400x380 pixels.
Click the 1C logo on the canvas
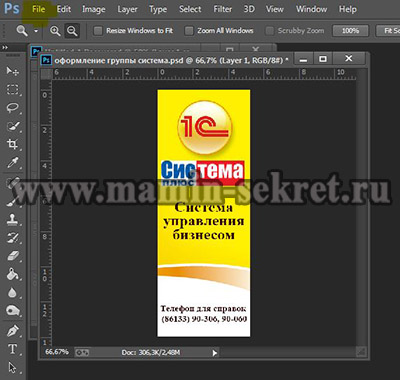204,128
